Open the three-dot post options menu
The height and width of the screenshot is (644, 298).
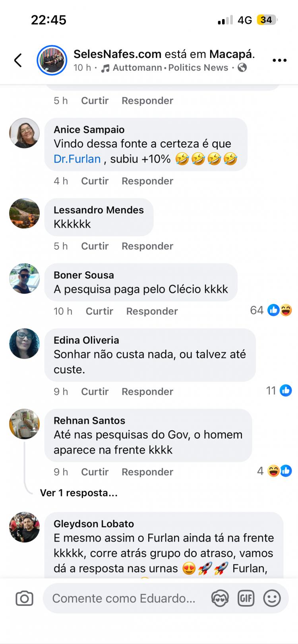coord(279,60)
